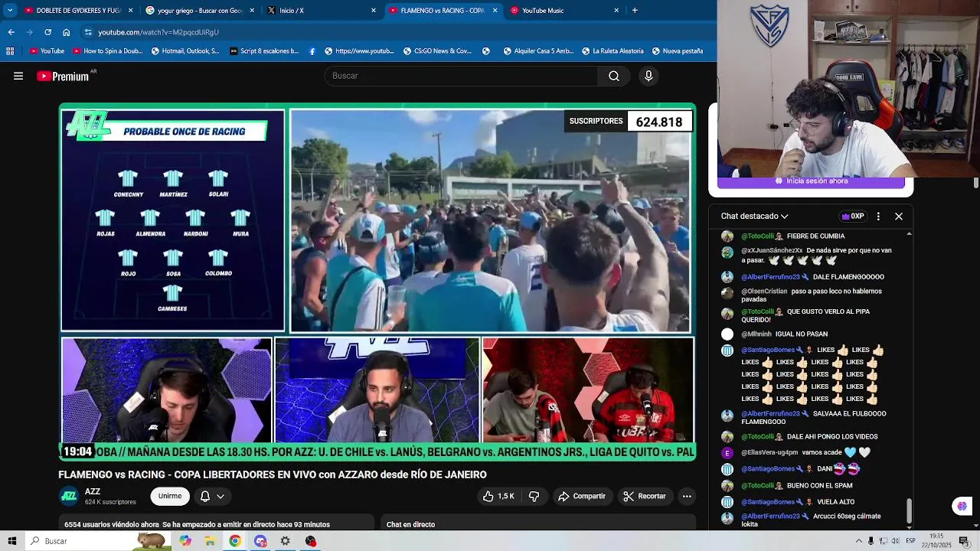Show hidden system tray icons
The image size is (980, 551).
click(858, 541)
